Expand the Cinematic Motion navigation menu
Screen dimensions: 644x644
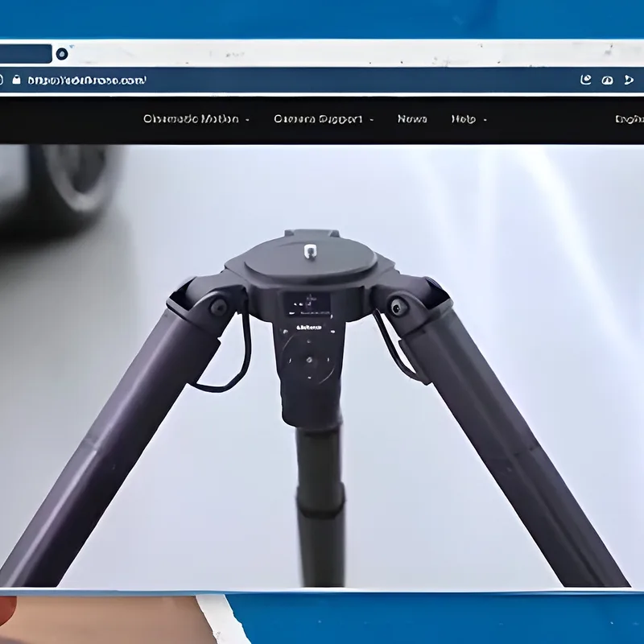coord(196,119)
